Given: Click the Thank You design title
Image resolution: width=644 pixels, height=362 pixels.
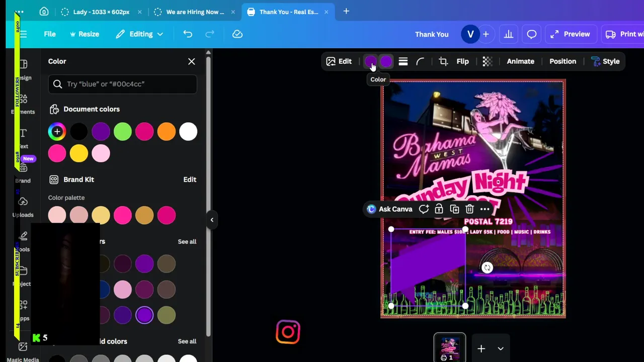Looking at the screenshot, I should click(x=432, y=34).
